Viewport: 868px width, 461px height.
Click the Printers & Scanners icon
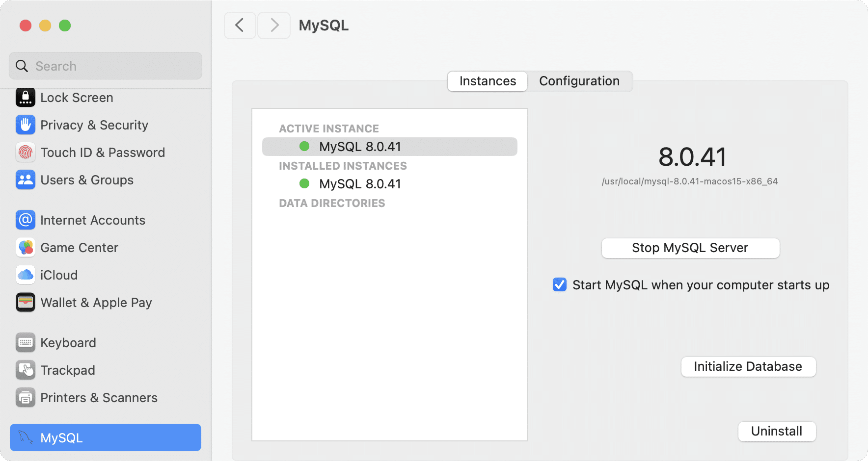(x=25, y=397)
